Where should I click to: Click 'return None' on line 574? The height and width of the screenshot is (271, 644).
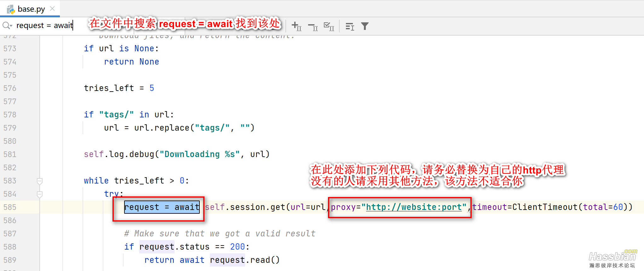tap(131, 62)
